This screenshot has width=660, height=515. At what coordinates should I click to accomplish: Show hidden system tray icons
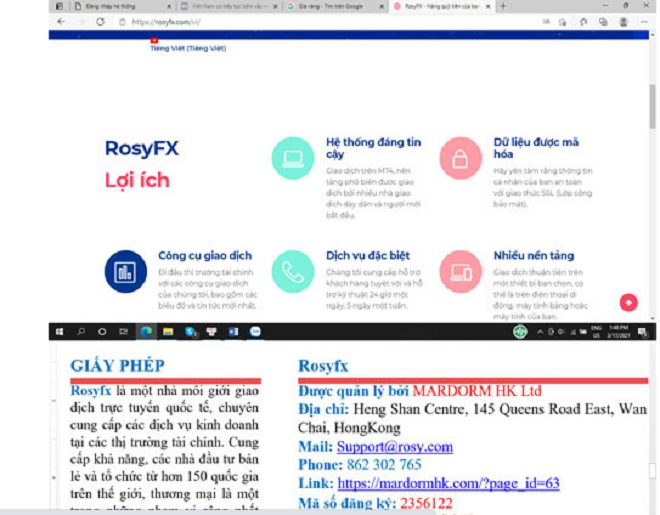tap(540, 332)
